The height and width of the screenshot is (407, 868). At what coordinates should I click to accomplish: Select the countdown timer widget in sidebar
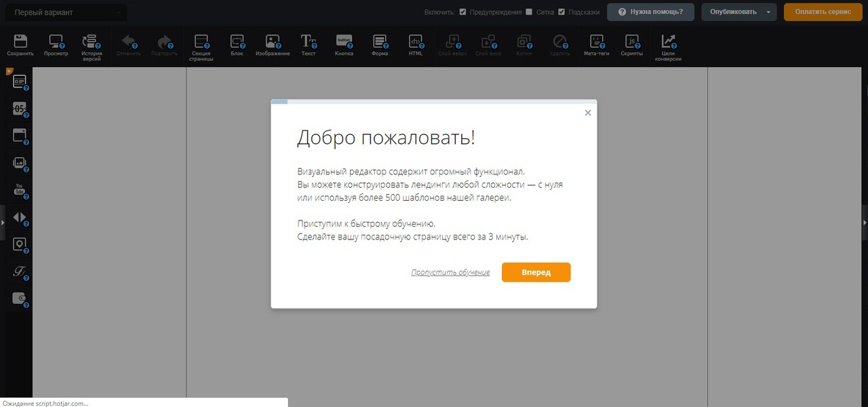click(x=19, y=109)
